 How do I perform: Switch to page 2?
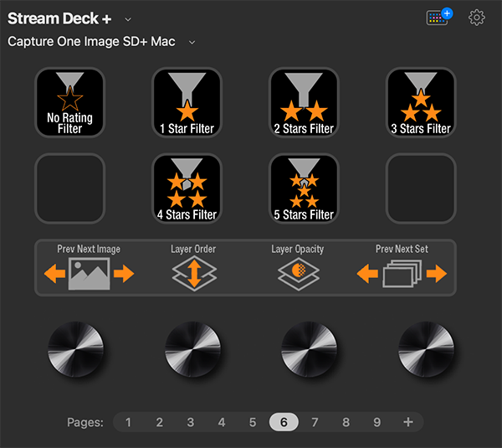160,422
